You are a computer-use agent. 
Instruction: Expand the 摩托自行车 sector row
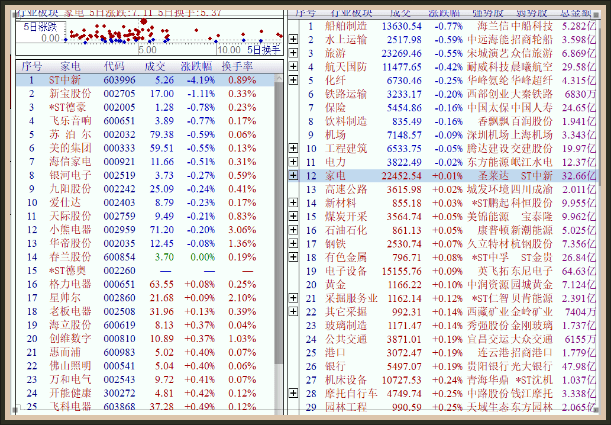click(x=293, y=393)
